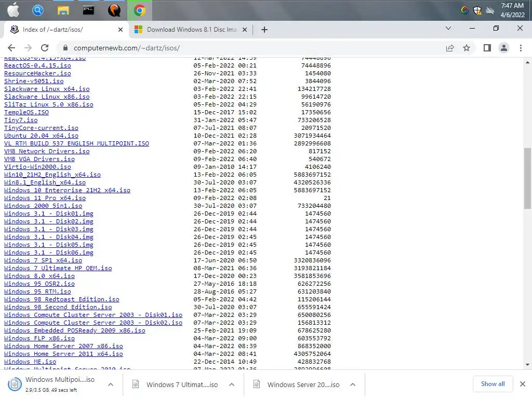Open options for Windows Multipoint download

pyautogui.click(x=111, y=384)
